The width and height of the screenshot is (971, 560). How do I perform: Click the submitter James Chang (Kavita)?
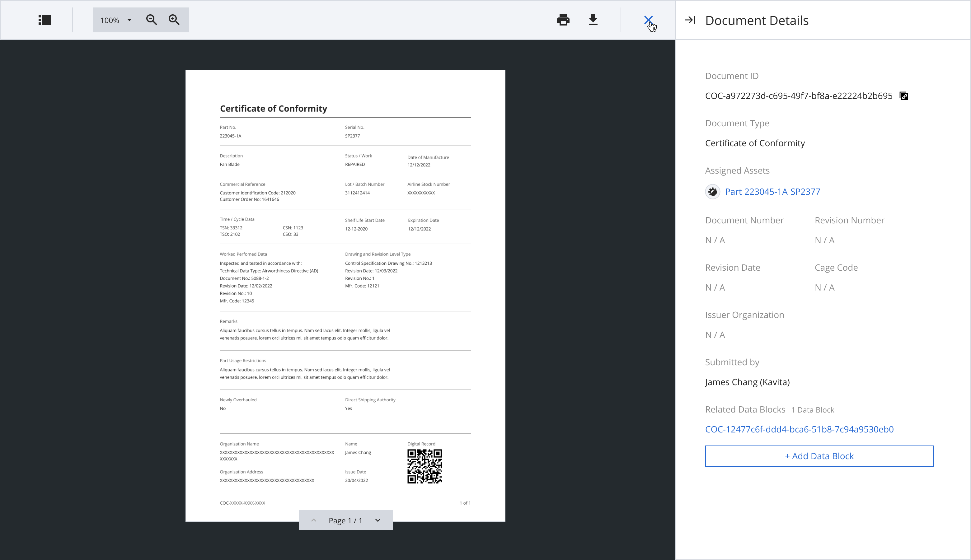coord(747,382)
